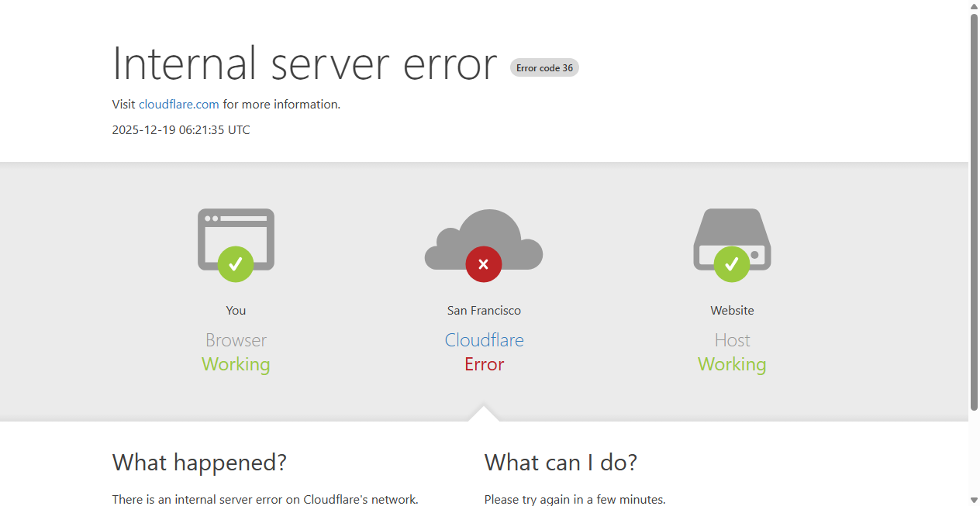The height and width of the screenshot is (506, 980).
Task: Click the 'Browser' label
Action: (236, 340)
